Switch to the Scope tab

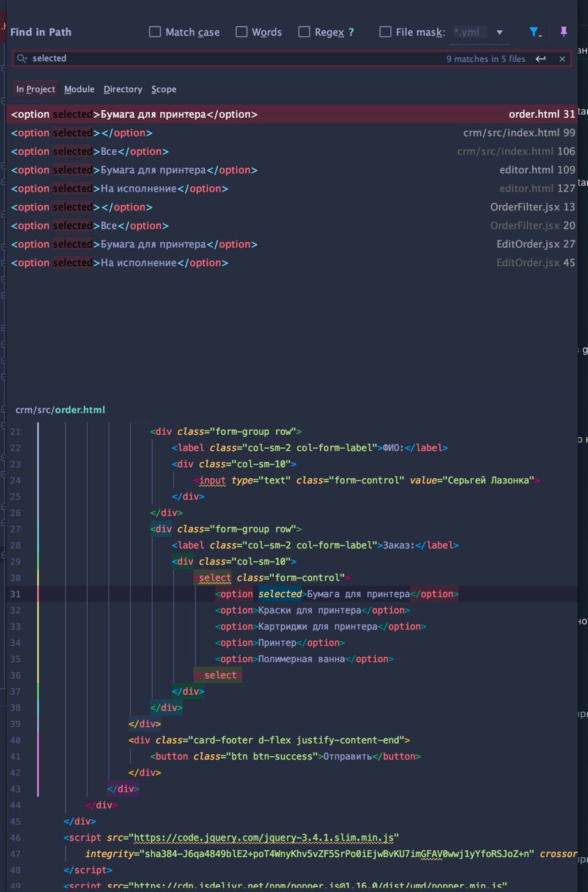(x=164, y=89)
